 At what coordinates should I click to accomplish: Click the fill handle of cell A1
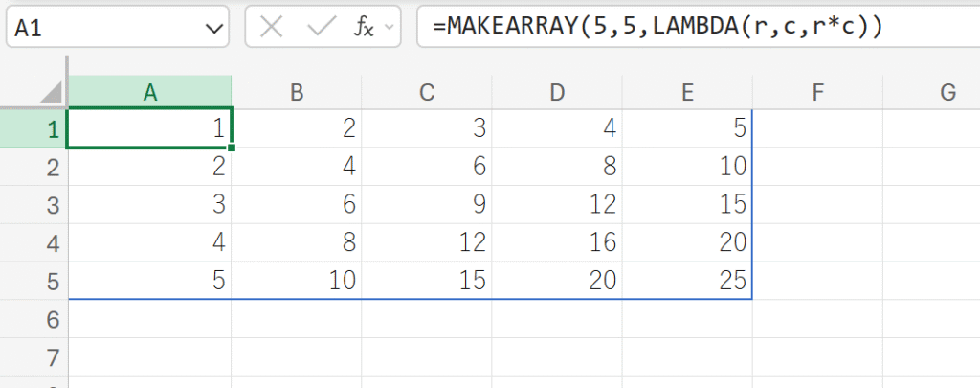[x=232, y=148]
